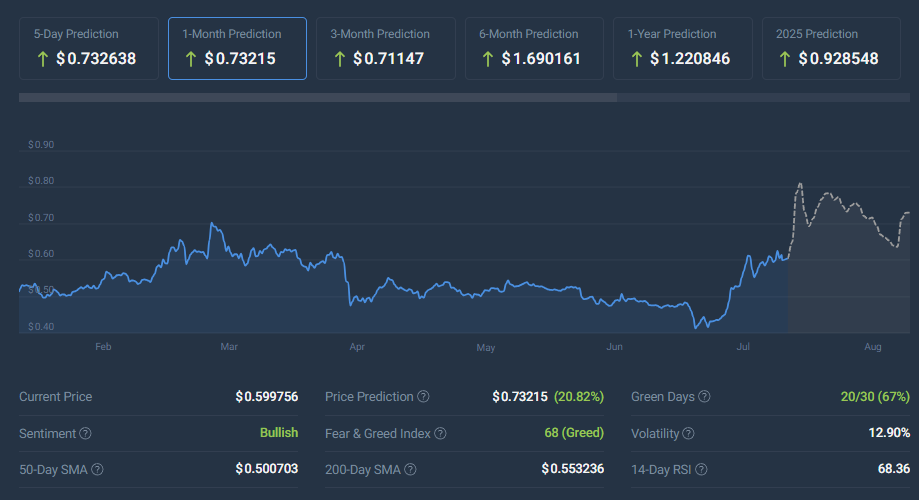Click the 68 (Greed) index value
This screenshot has height=500, width=919.
pyautogui.click(x=574, y=433)
